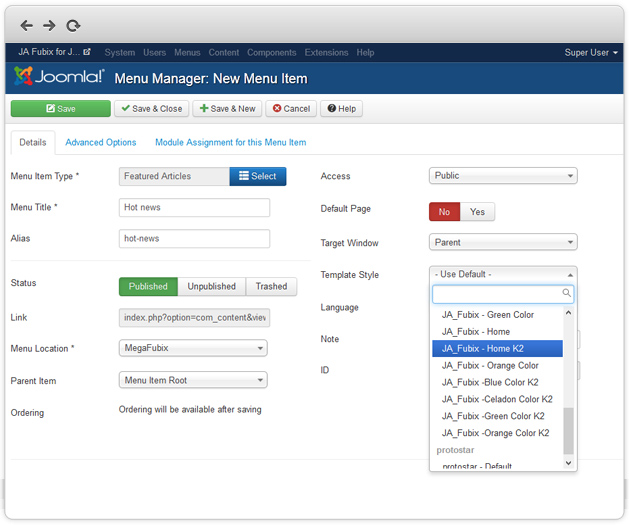Viewport: 629px width, 525px height.
Task: Click dropdown list scroll up arrow
Action: pyautogui.click(x=568, y=312)
